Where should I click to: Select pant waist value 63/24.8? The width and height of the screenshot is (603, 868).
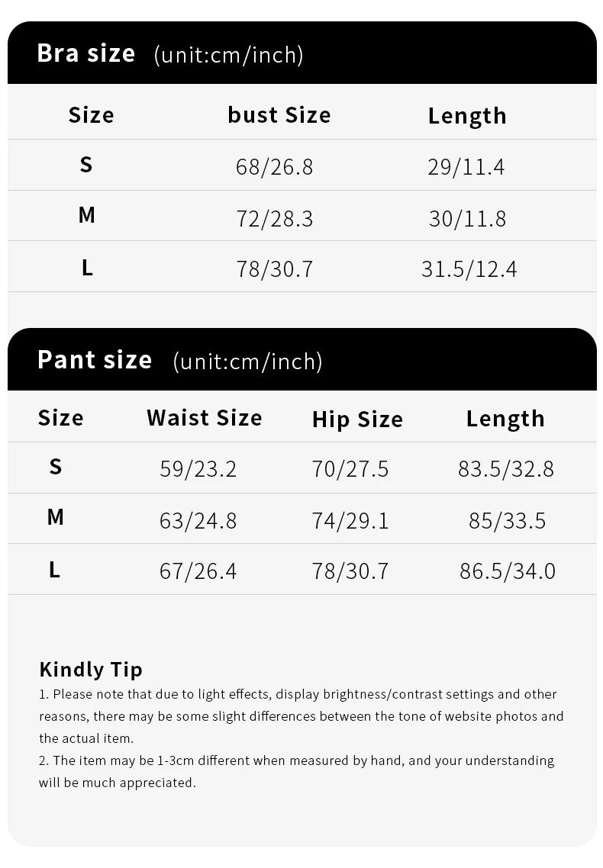(x=198, y=521)
